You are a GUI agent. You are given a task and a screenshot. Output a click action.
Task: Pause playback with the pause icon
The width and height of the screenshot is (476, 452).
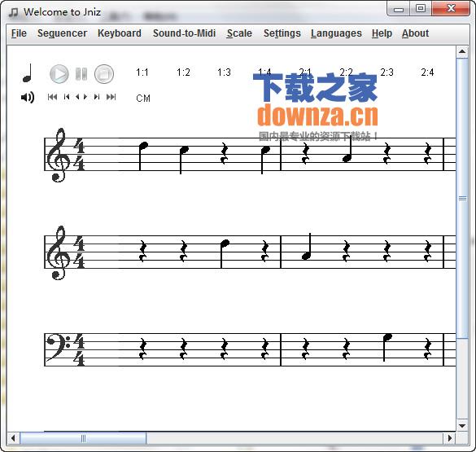pyautogui.click(x=81, y=74)
